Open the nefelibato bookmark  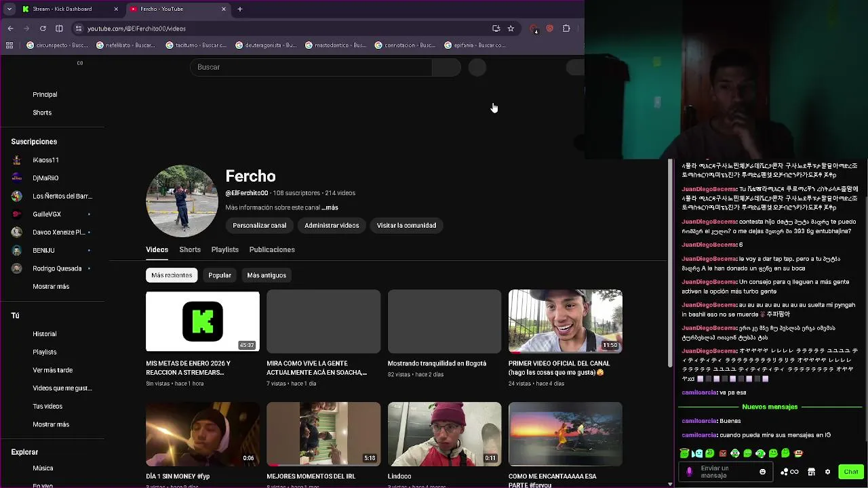tap(126, 45)
